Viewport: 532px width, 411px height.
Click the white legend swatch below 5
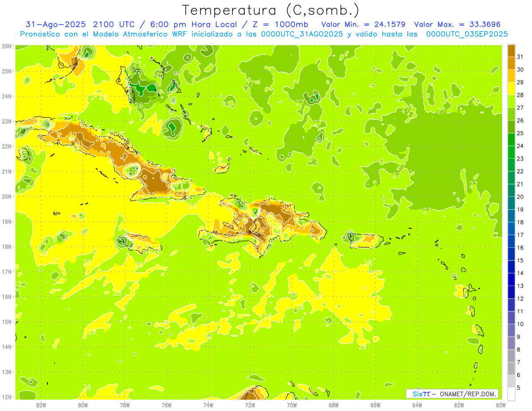click(511, 394)
